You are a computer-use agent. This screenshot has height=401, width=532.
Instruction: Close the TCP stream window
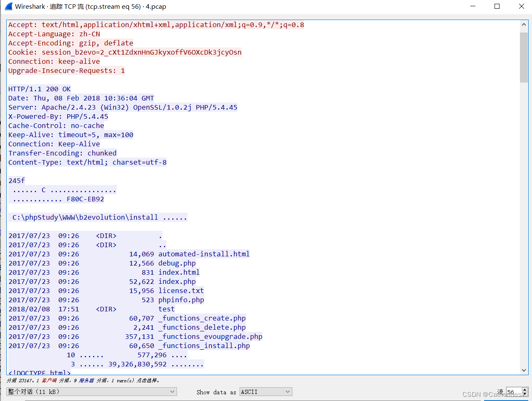[521, 6]
